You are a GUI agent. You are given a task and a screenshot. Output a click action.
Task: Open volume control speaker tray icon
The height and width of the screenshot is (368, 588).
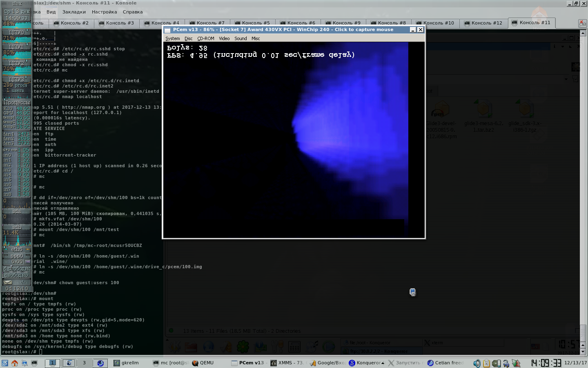pos(477,363)
